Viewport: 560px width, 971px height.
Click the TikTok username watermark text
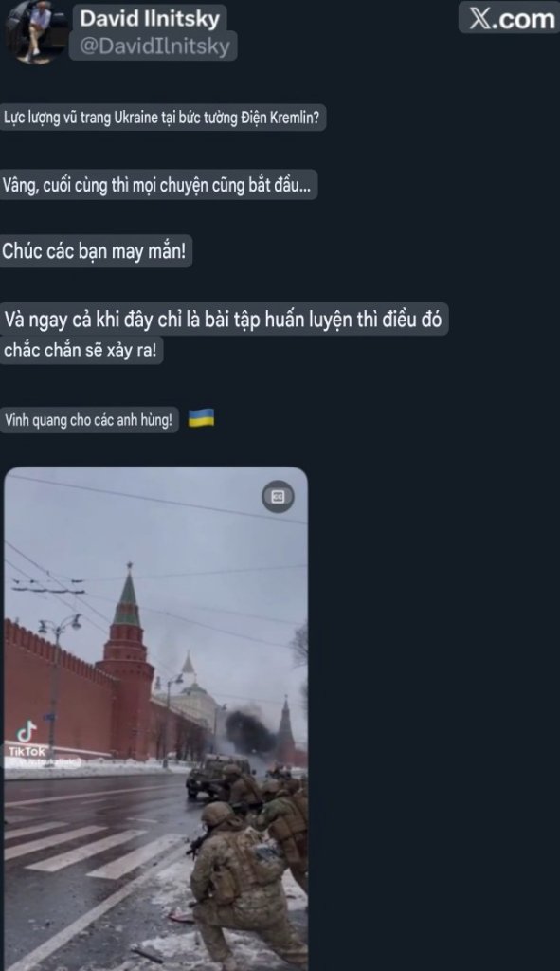[44, 763]
